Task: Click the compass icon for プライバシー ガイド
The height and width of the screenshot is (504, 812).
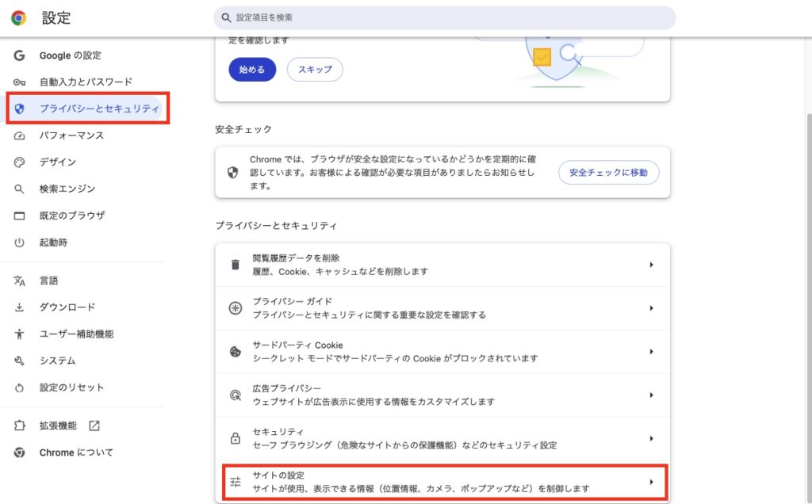Action: click(x=235, y=308)
